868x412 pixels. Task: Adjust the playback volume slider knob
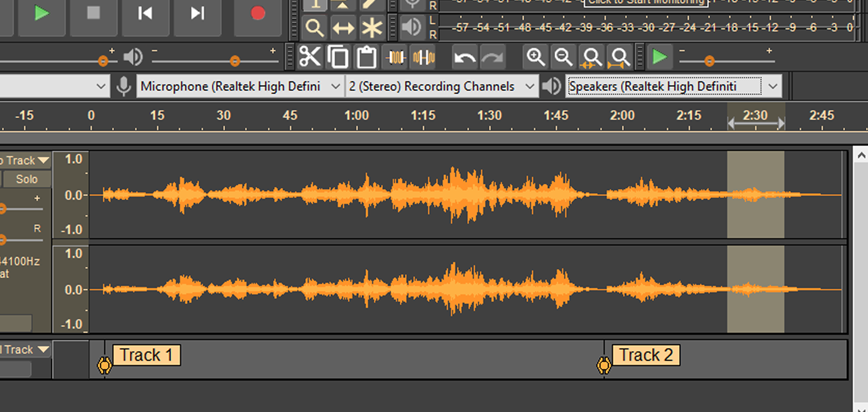point(234,61)
